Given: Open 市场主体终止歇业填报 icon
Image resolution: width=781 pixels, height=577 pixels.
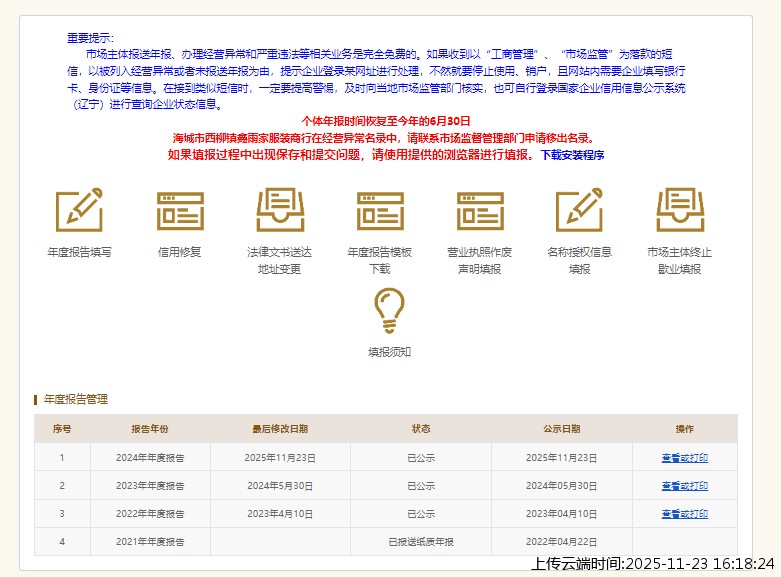Looking at the screenshot, I should (680, 210).
